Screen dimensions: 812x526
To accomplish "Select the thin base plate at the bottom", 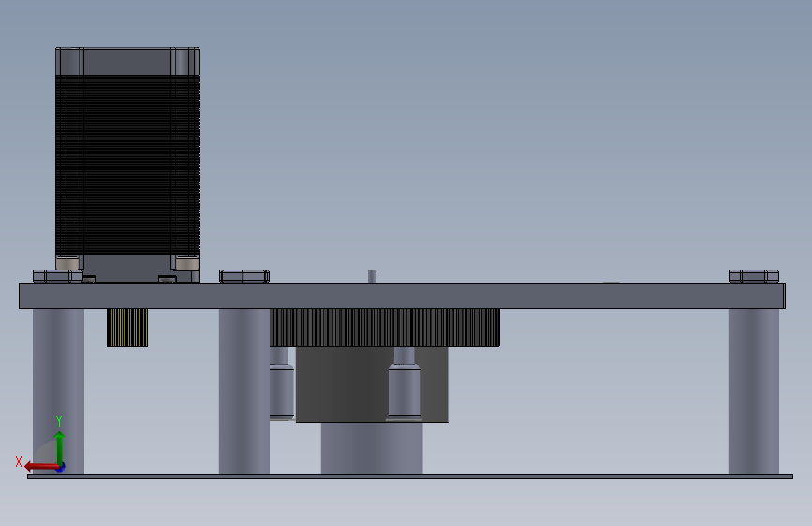I will (409, 476).
